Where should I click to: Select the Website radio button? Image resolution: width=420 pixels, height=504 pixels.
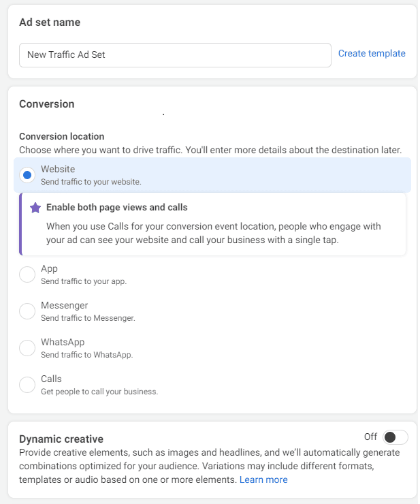pyautogui.click(x=27, y=175)
